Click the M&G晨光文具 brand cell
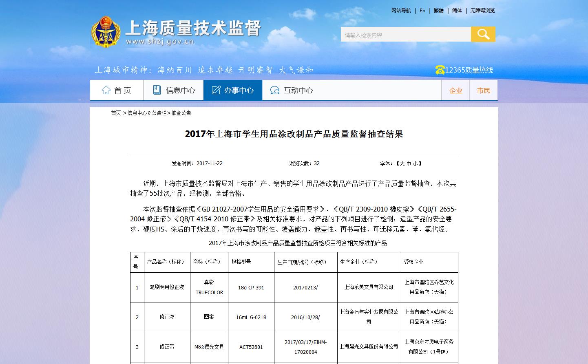The height and width of the screenshot is (364, 588). click(x=209, y=347)
